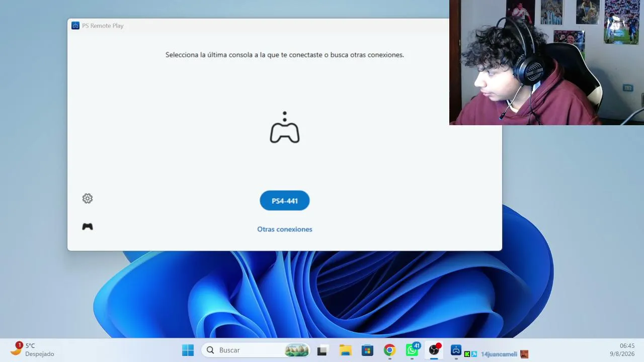
Task: Open PS Remote Play settings gear
Action: coord(88,199)
